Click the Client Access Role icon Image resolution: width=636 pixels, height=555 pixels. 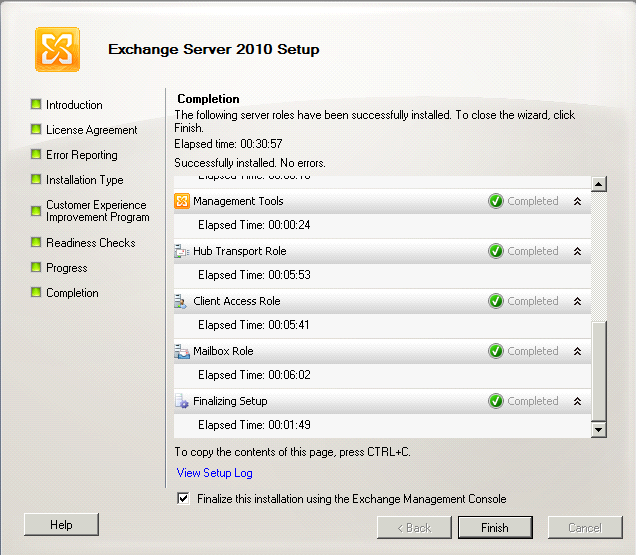tap(181, 301)
